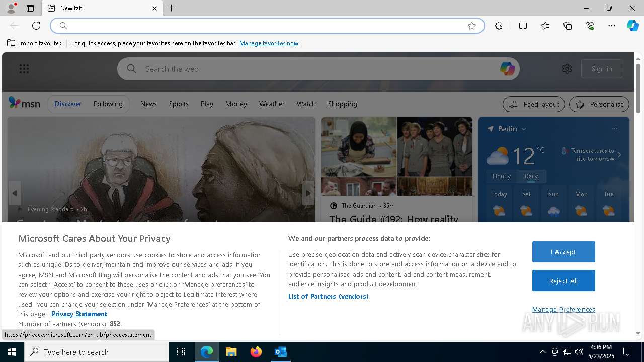Open the Money section
Screen dimensions: 644x362
[x=236, y=104]
